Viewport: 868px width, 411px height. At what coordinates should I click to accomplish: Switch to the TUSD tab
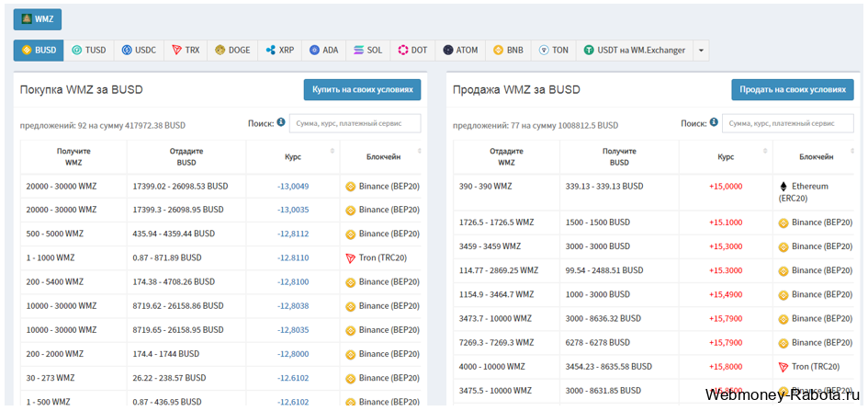(89, 50)
